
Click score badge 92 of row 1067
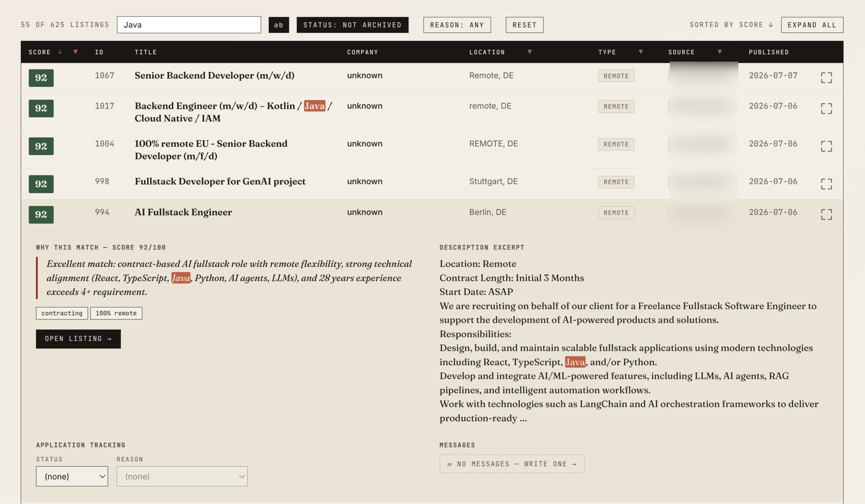[41, 78]
